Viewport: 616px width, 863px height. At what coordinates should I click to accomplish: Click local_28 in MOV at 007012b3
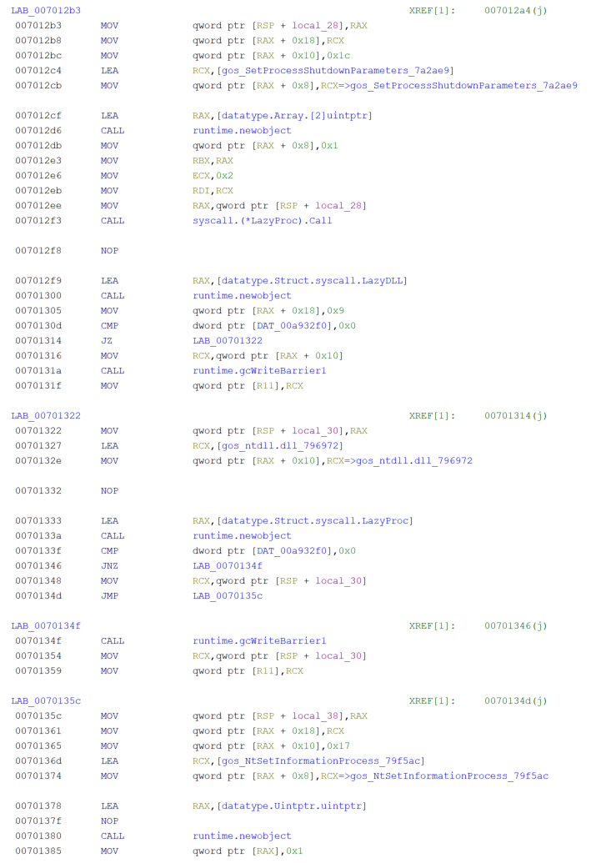pos(315,25)
